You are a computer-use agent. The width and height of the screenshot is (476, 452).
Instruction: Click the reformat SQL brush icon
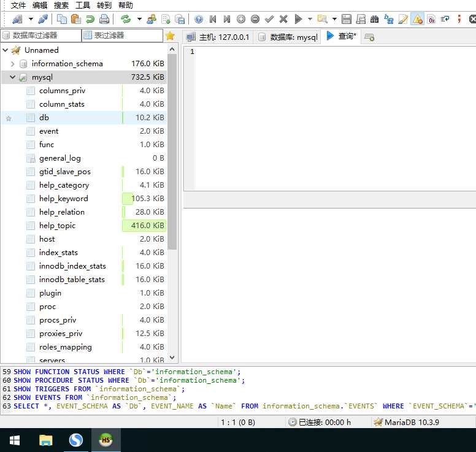[x=403, y=20]
